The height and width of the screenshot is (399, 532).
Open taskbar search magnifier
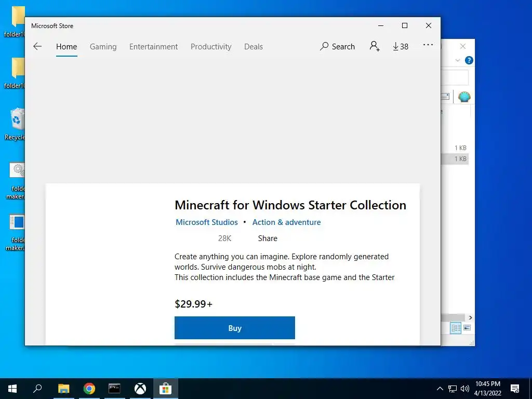[x=37, y=389]
